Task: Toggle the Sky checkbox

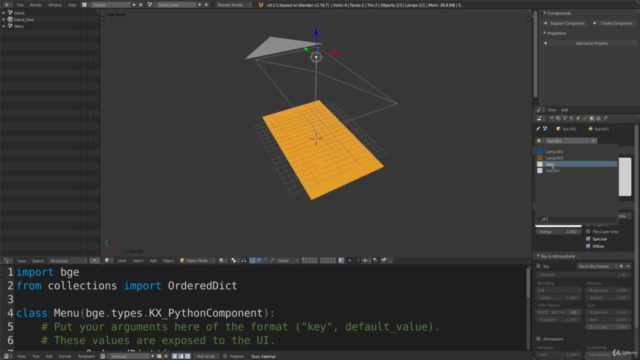Action: 539,266
